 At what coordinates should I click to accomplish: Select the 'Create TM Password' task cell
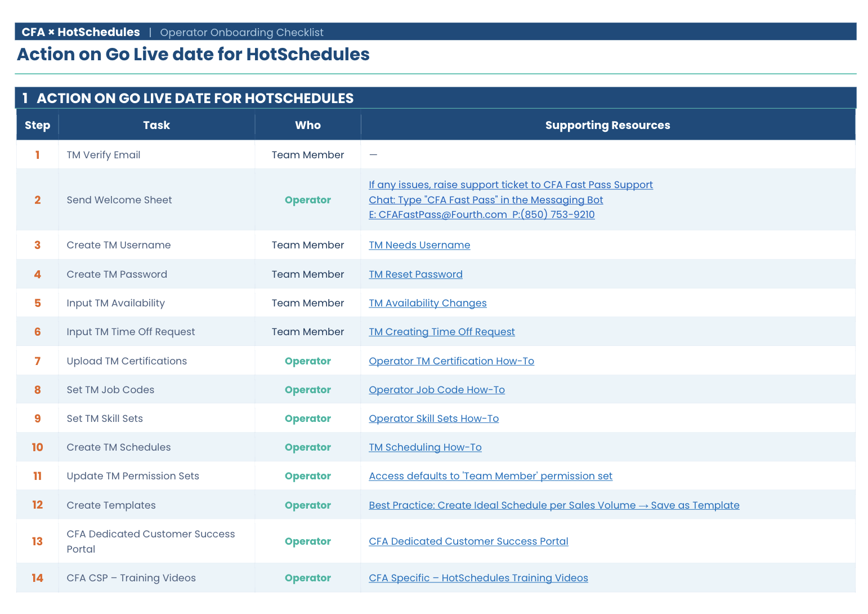pos(156,274)
